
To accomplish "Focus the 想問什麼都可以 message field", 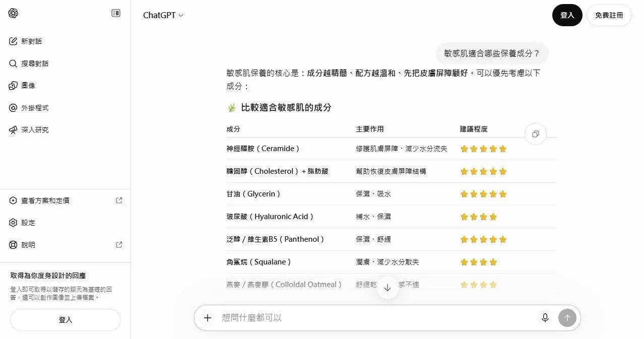I will tap(377, 318).
